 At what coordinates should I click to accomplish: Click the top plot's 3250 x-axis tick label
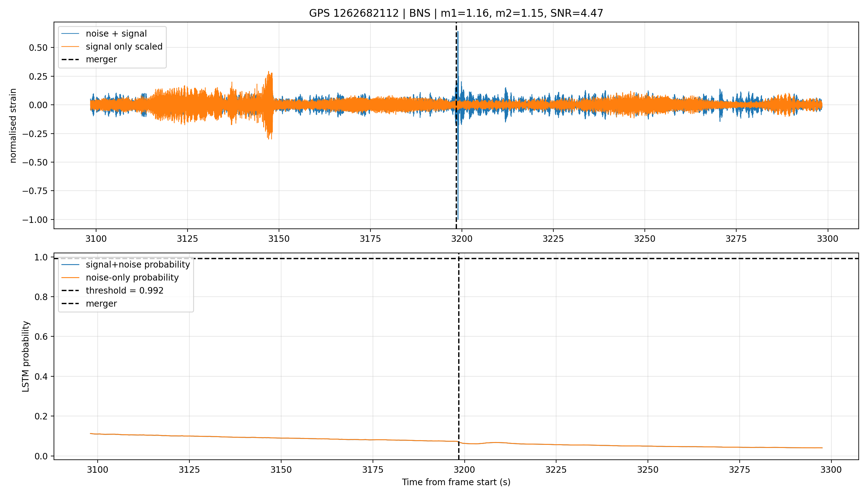644,239
